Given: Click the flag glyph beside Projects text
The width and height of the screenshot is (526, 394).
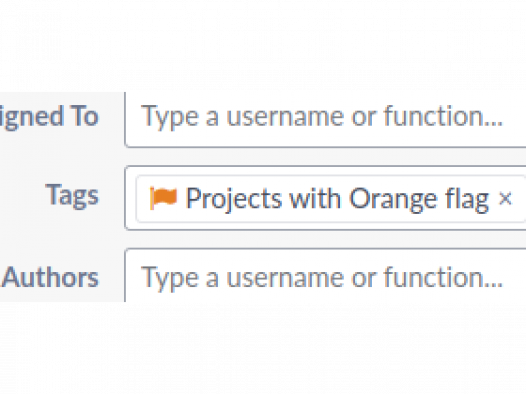Looking at the screenshot, I should [163, 198].
